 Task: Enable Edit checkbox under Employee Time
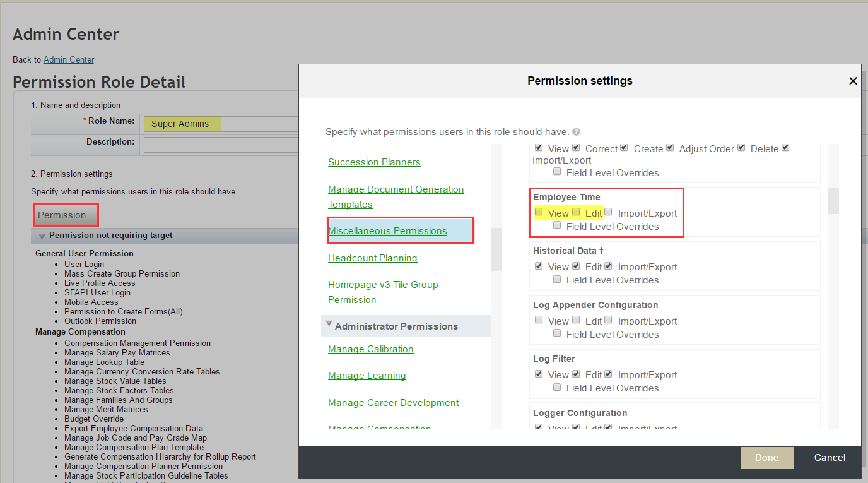[x=576, y=212]
